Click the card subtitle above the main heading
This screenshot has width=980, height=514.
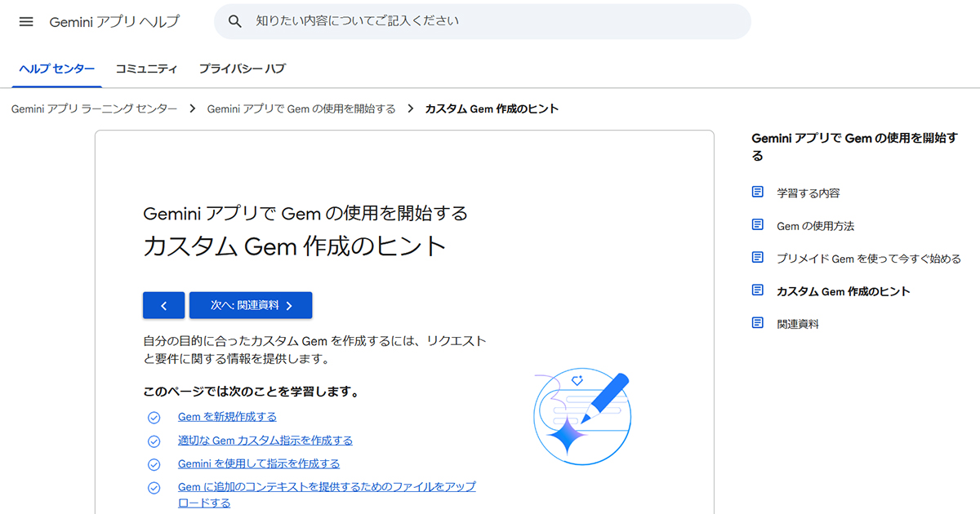(x=305, y=214)
